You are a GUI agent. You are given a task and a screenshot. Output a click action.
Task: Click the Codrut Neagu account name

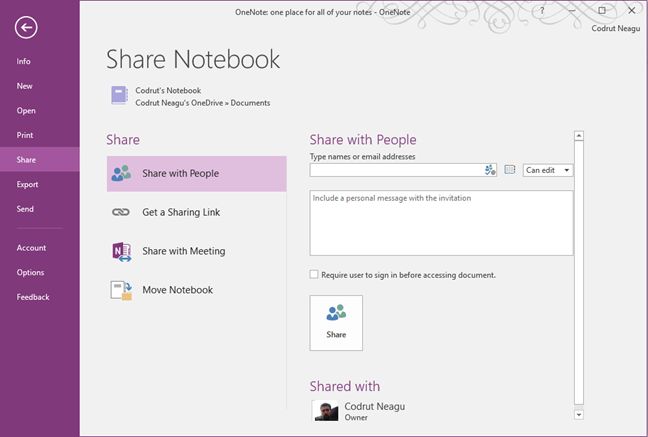pyautogui.click(x=615, y=29)
